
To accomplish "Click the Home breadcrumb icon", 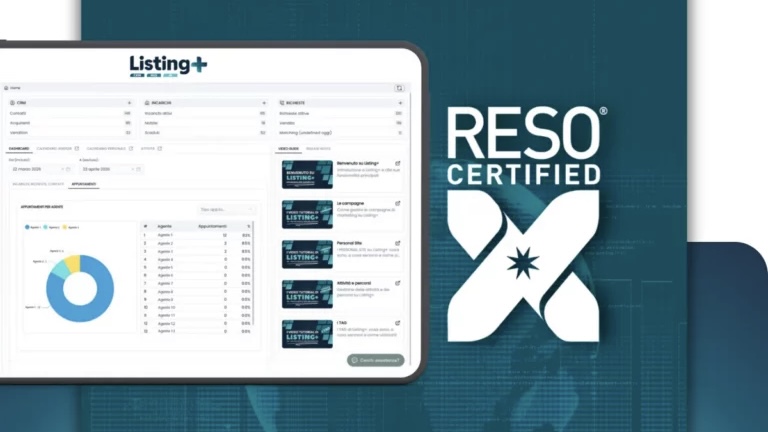I will [6, 88].
